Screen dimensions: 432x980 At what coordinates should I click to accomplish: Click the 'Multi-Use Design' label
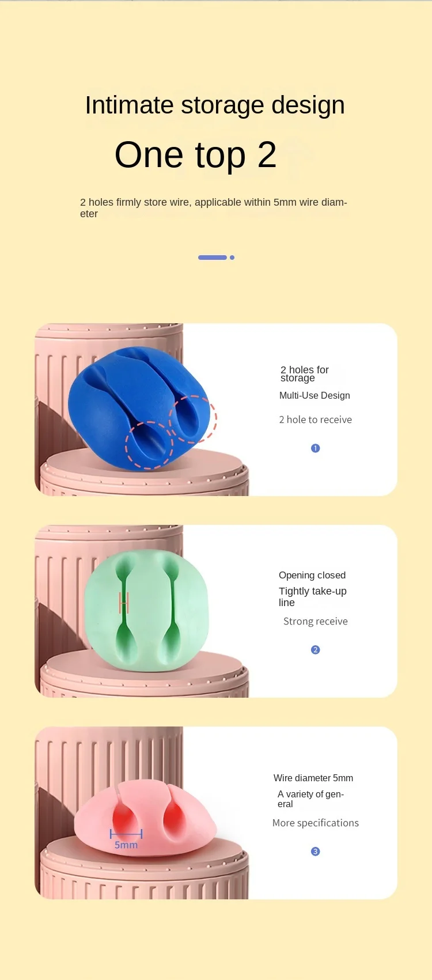click(x=314, y=395)
